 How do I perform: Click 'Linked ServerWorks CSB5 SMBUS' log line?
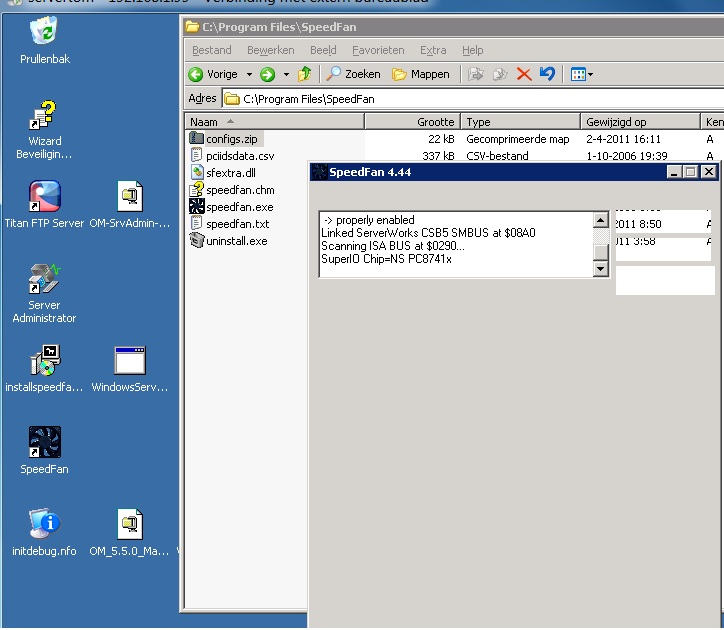(428, 233)
